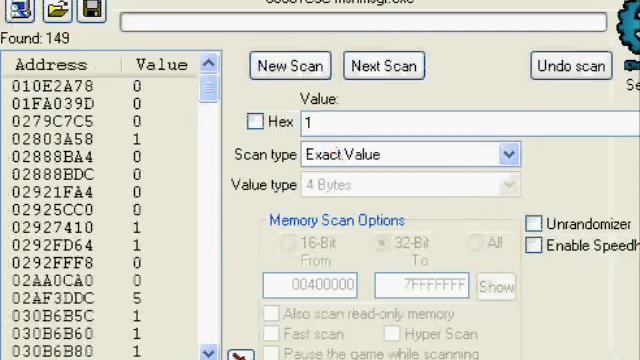This screenshot has width=640, height=360.
Task: Click the open folder icon
Action: pos(57,10)
